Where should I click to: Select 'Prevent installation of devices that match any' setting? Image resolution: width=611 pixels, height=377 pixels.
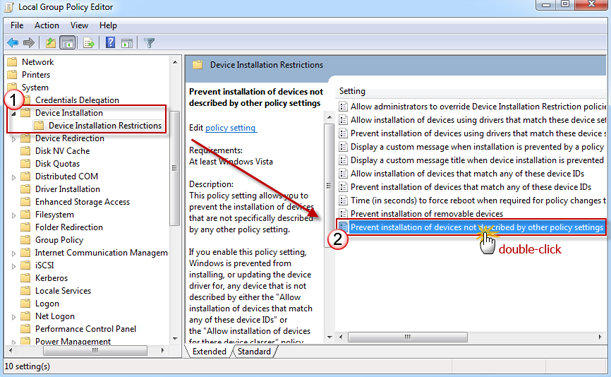click(471, 187)
